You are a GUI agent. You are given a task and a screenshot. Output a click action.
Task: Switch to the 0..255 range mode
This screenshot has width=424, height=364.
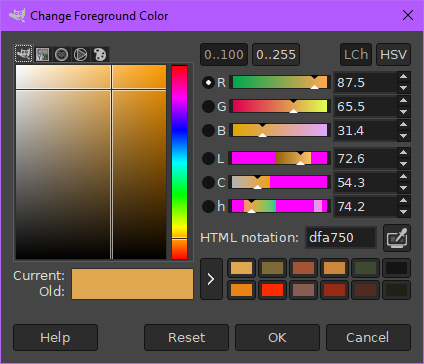276,54
